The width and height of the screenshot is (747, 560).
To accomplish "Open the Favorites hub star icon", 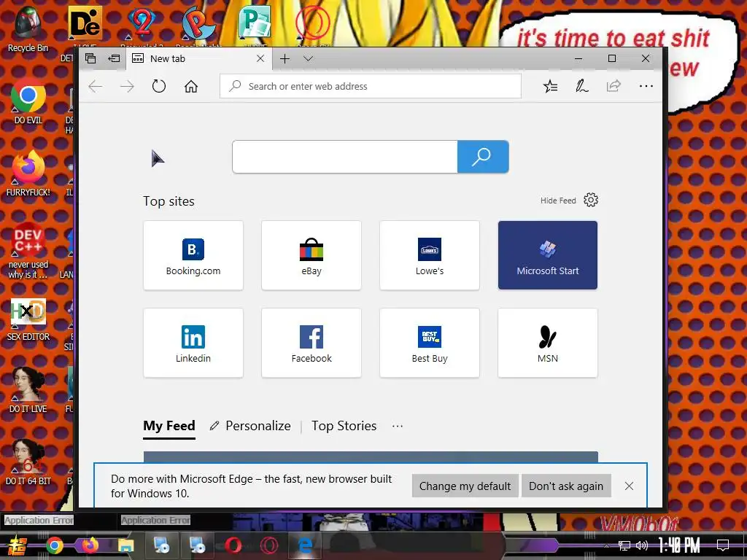I will point(550,86).
